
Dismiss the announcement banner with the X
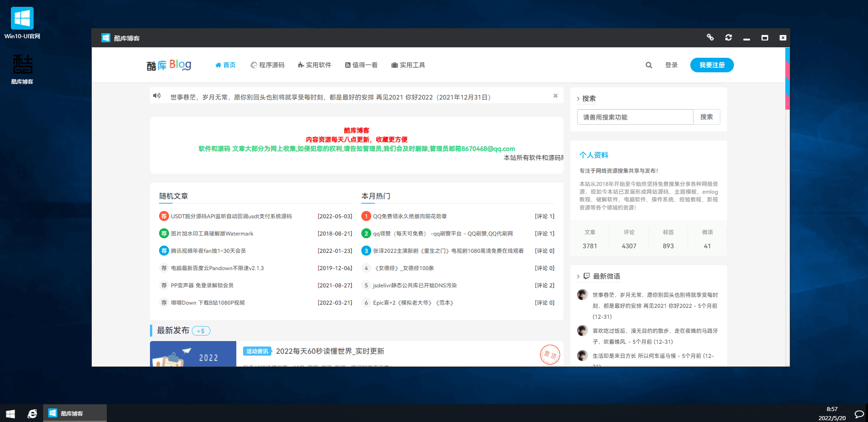pos(555,95)
